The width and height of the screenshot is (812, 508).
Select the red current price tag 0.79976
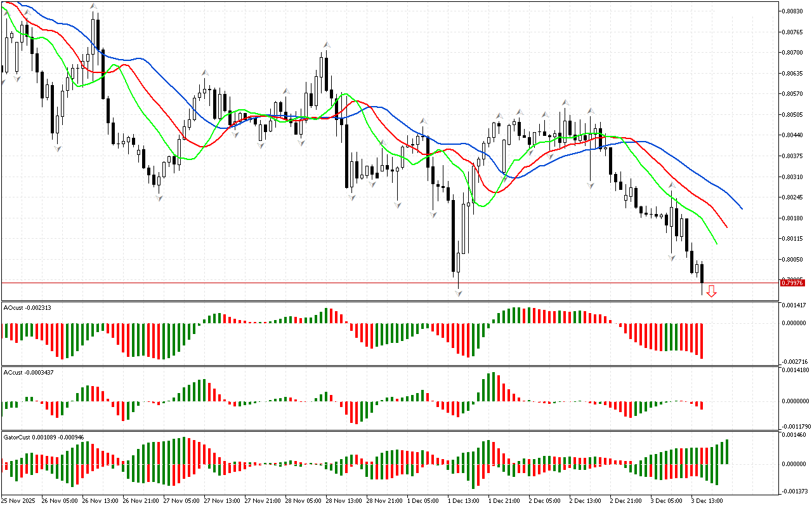point(793,283)
